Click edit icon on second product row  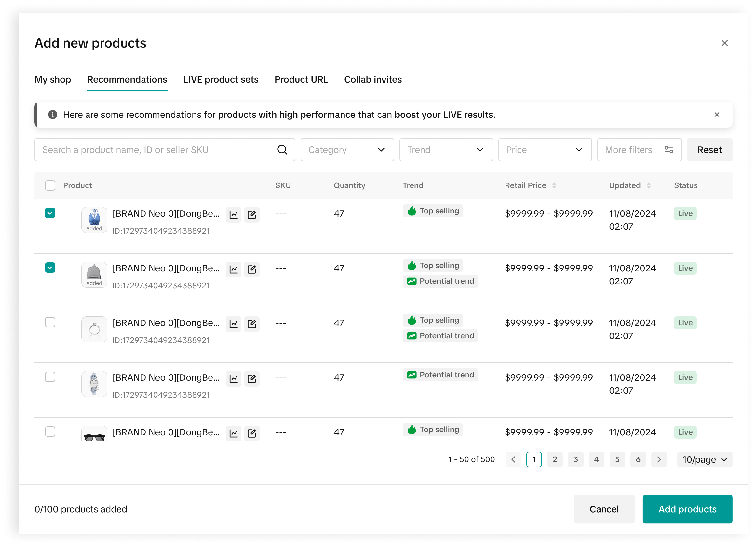(252, 269)
